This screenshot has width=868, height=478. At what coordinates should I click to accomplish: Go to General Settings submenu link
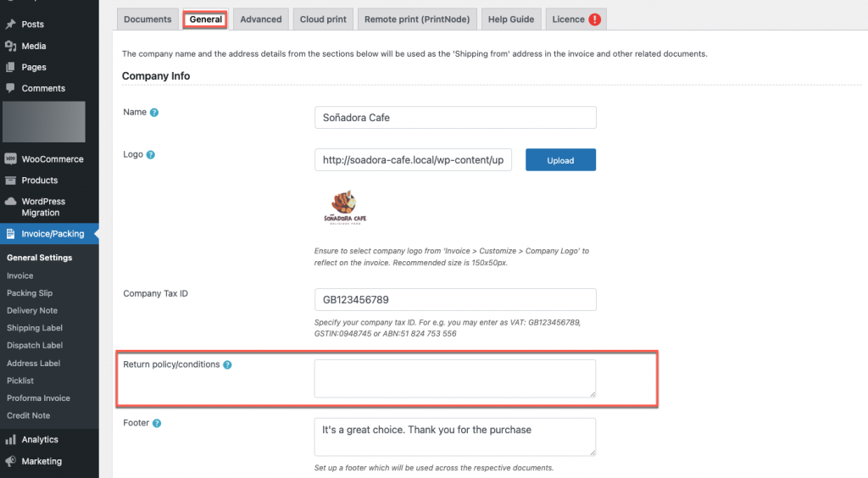(x=39, y=258)
